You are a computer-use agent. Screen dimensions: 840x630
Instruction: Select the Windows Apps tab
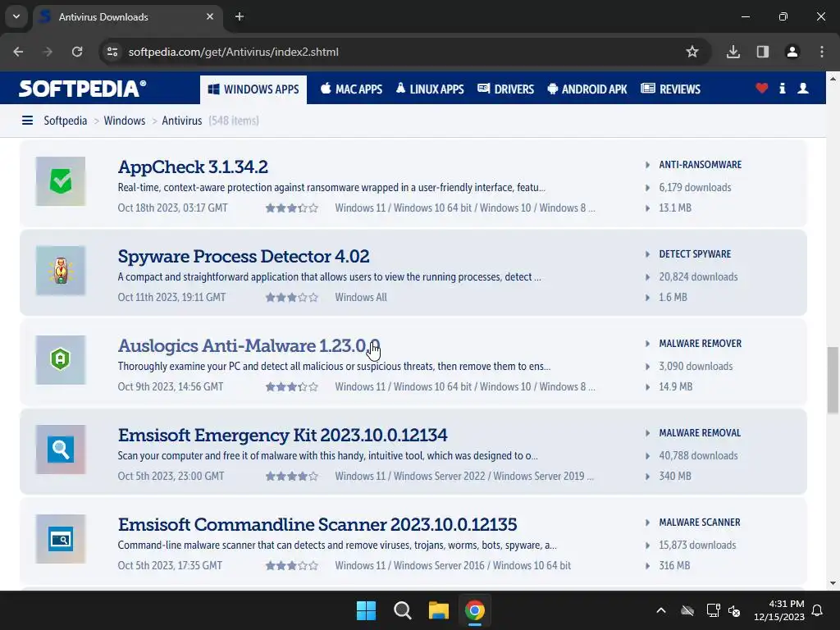pos(253,89)
